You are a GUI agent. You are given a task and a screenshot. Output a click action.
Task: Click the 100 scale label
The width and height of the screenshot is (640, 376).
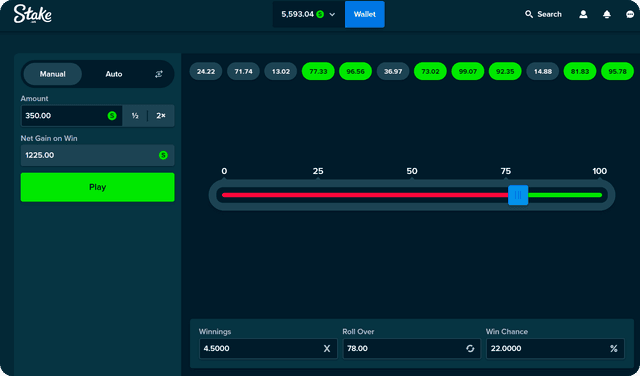point(600,171)
